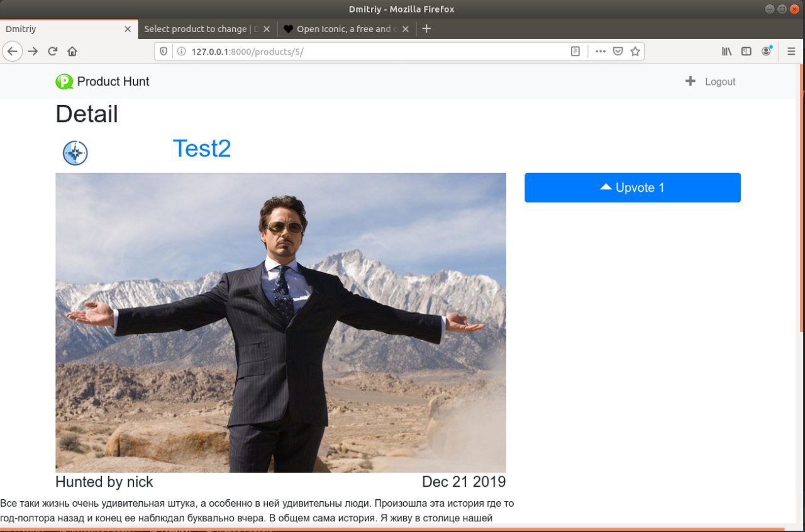Screen dimensions: 805x532
Task: Toggle reader view icon in address bar
Action: click(x=575, y=52)
